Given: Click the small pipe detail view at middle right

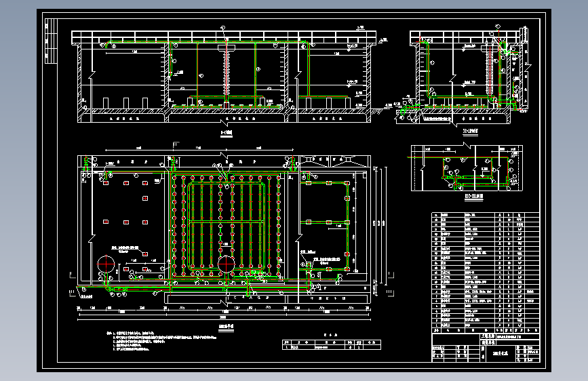Looking at the screenshot, I should coord(466,168).
